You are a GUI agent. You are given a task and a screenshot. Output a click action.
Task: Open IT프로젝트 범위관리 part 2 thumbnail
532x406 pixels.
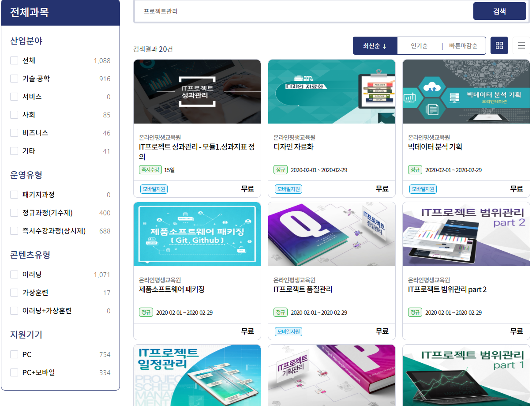pos(466,234)
